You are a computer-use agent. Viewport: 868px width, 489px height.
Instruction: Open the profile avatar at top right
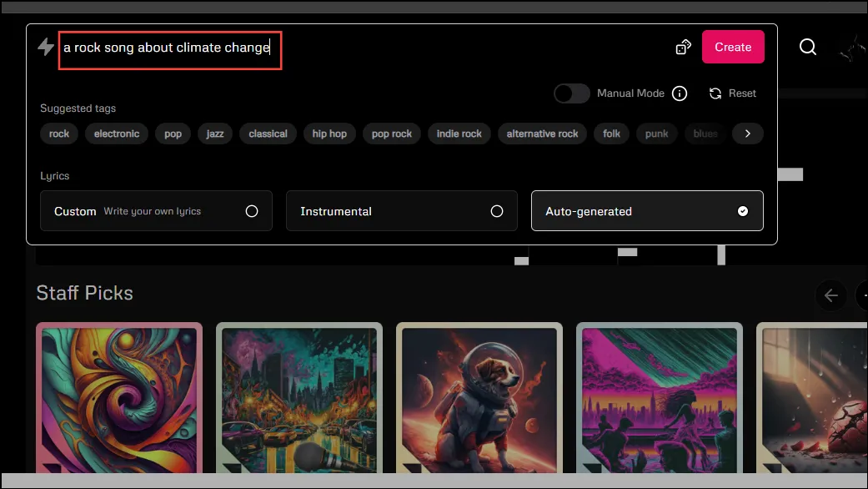(x=853, y=48)
